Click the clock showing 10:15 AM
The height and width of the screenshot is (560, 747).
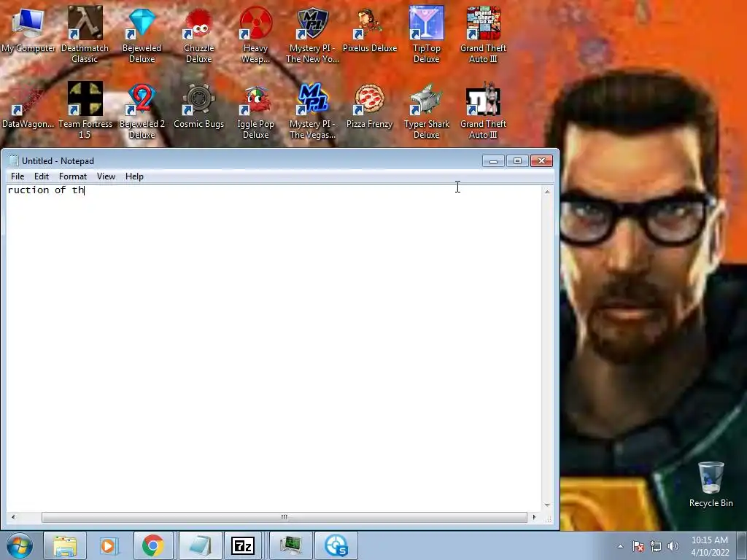click(x=710, y=546)
